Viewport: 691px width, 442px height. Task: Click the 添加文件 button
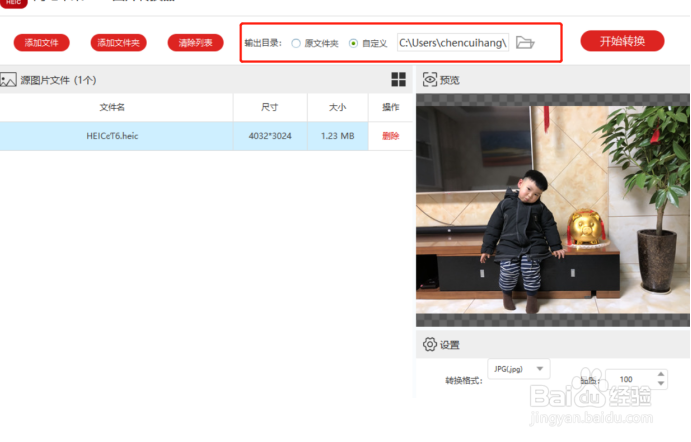tap(41, 43)
